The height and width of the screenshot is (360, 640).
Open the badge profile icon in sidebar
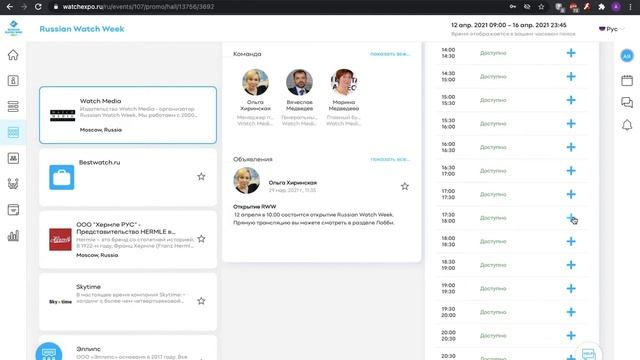click(13, 80)
